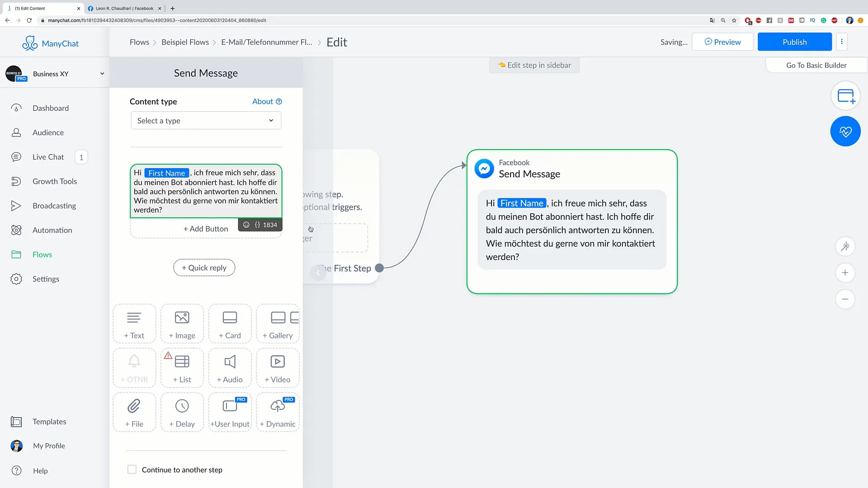This screenshot has height=488, width=868.
Task: Add an Audio block
Action: click(x=230, y=368)
